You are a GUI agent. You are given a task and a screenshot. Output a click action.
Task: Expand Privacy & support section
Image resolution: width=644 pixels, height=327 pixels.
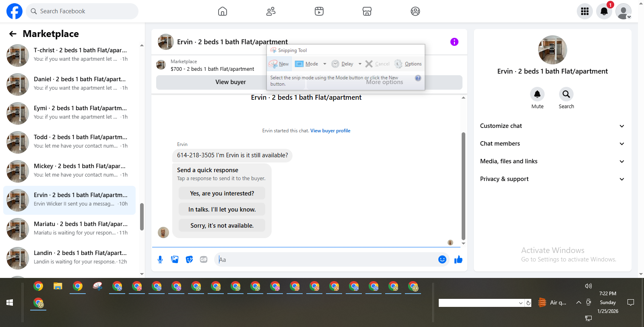[x=552, y=179]
